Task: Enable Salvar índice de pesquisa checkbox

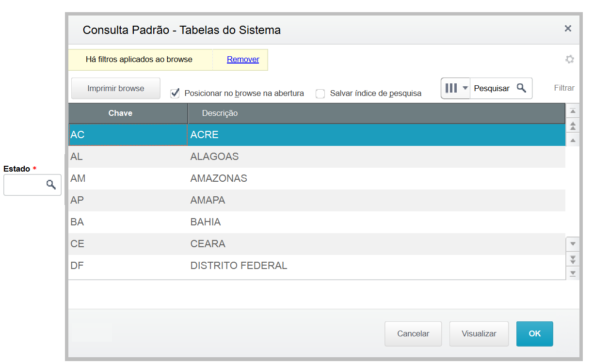Action: pyautogui.click(x=320, y=94)
